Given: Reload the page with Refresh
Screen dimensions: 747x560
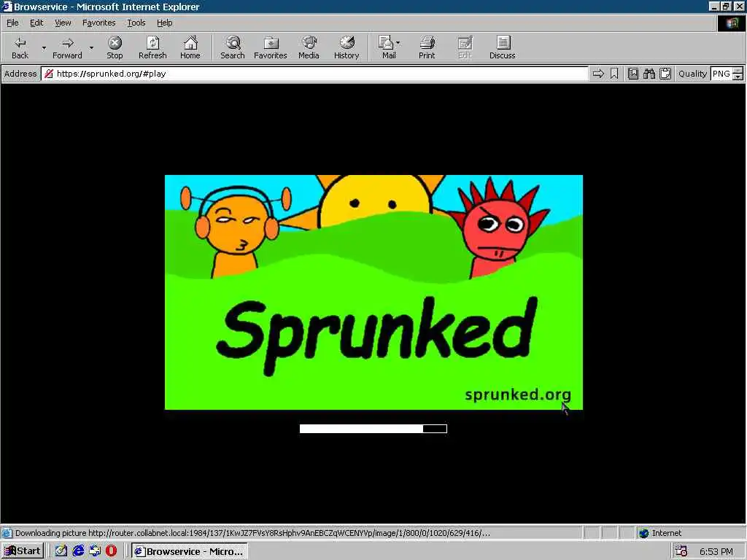Looking at the screenshot, I should [x=152, y=47].
